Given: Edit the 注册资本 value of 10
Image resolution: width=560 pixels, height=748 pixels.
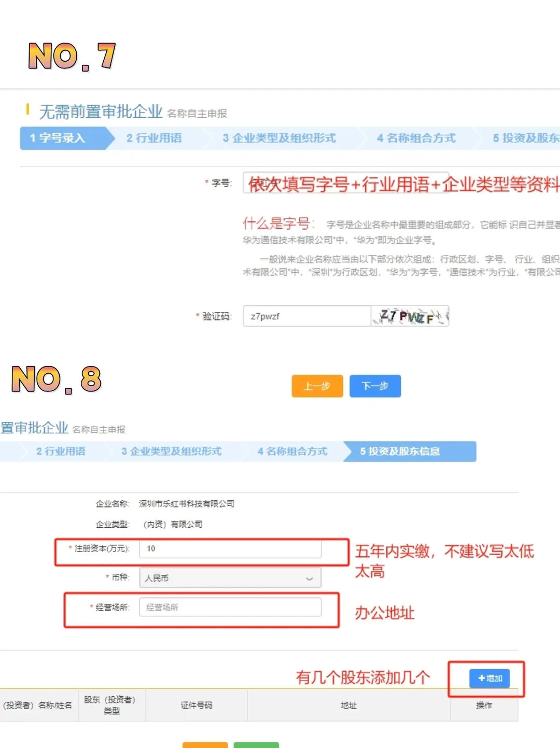Looking at the screenshot, I should [x=230, y=550].
